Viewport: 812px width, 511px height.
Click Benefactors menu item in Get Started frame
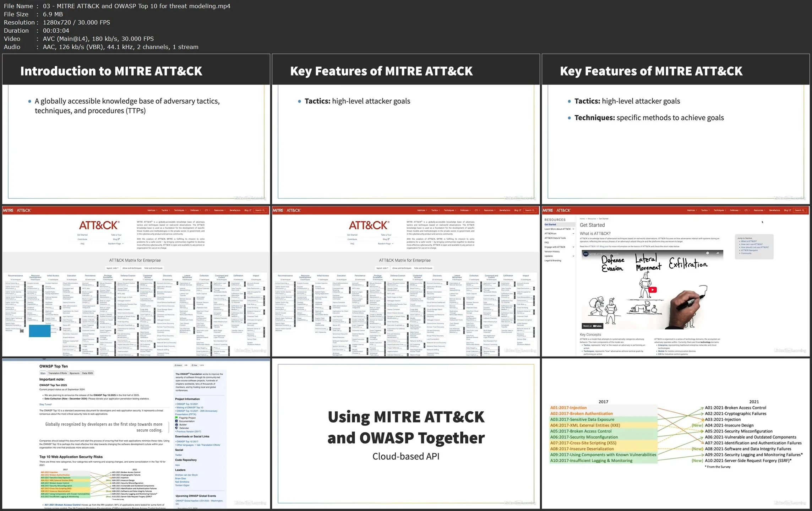[775, 210]
